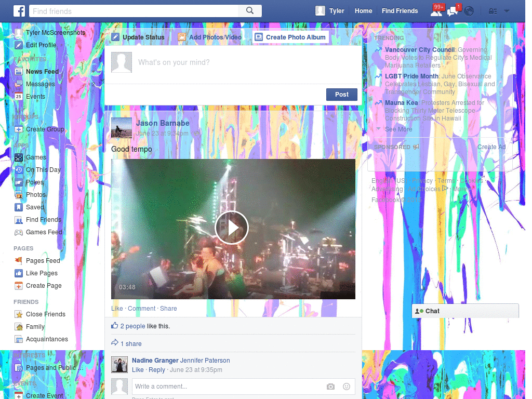Image resolution: width=532 pixels, height=399 pixels.
Task: Expand See More trending topics
Action: point(398,129)
